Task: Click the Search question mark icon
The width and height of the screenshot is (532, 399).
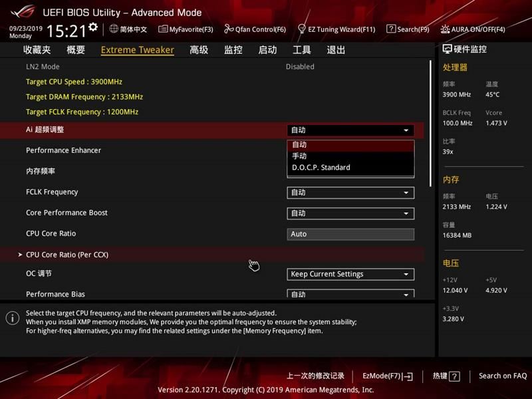Action: (x=391, y=29)
